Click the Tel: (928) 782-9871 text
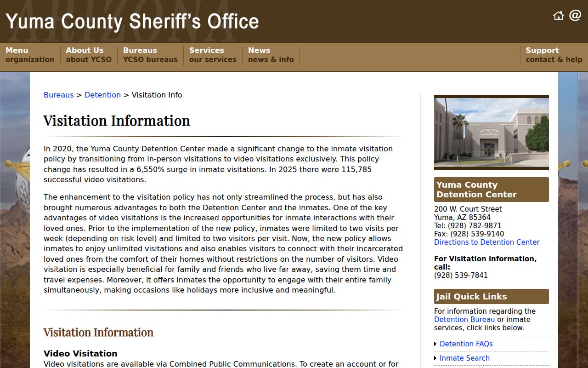Image resolution: width=588 pixels, height=368 pixels. click(468, 225)
